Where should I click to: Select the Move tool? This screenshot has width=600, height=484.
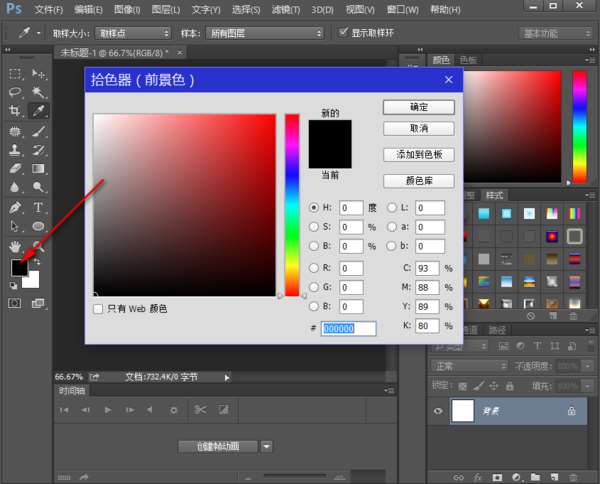(39, 73)
